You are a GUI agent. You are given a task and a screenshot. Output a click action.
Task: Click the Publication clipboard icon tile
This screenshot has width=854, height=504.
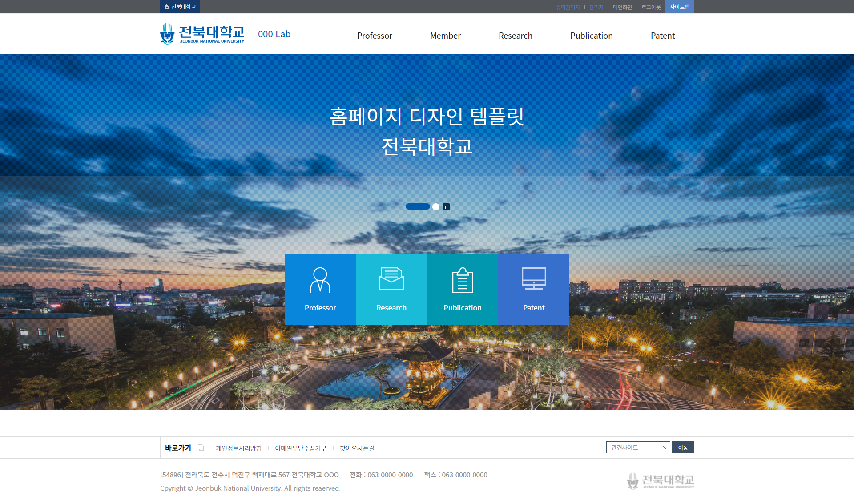pos(463,289)
